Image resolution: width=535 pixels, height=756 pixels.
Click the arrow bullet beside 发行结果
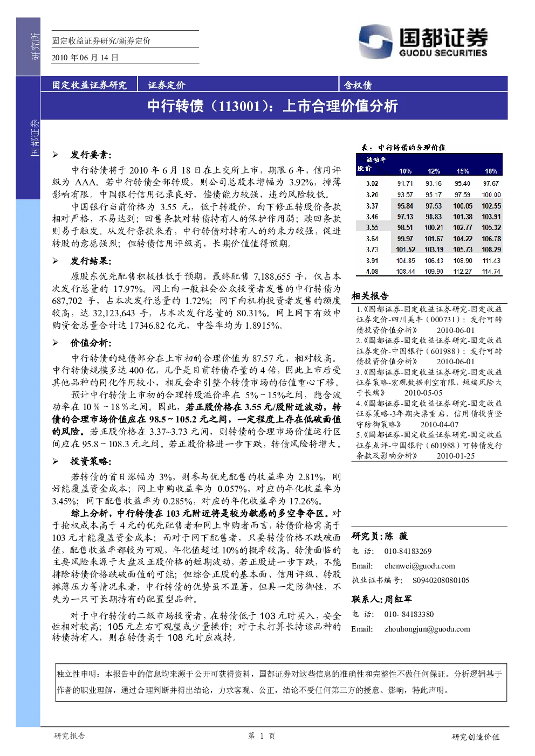click(56, 261)
